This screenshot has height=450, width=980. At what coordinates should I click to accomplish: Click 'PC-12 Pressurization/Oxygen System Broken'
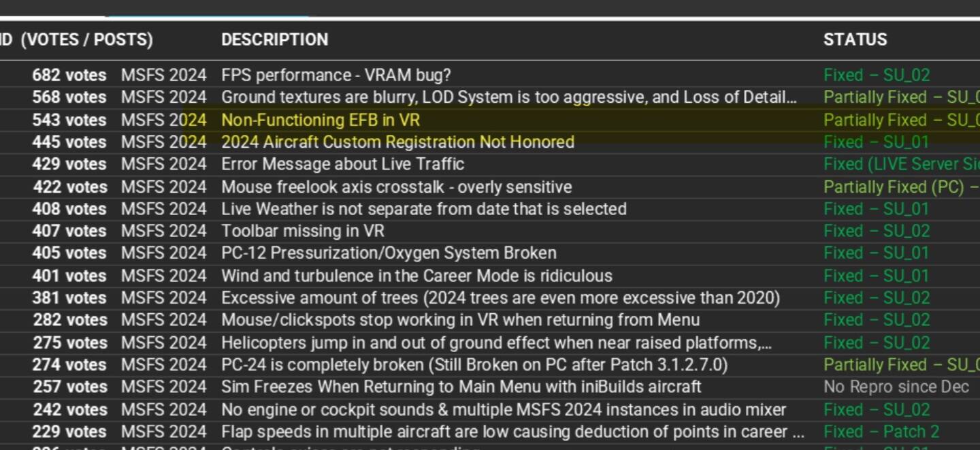coord(389,253)
